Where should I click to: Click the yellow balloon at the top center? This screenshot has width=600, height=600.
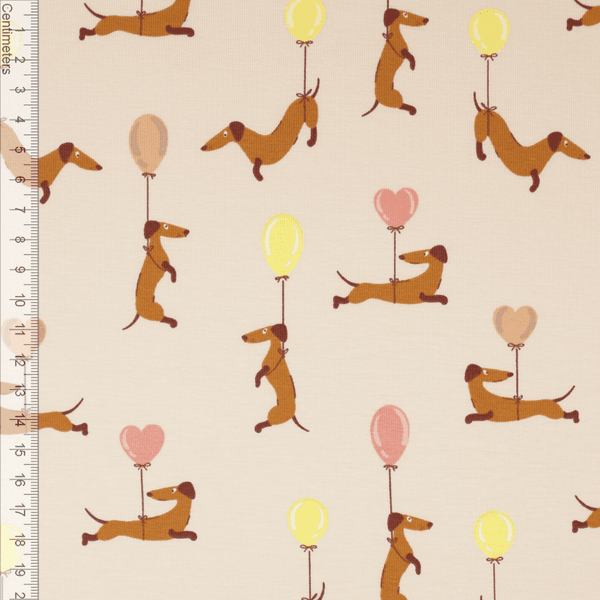(x=305, y=20)
